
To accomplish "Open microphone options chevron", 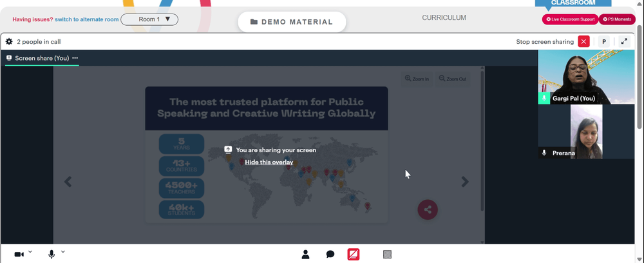I will pyautogui.click(x=63, y=251).
